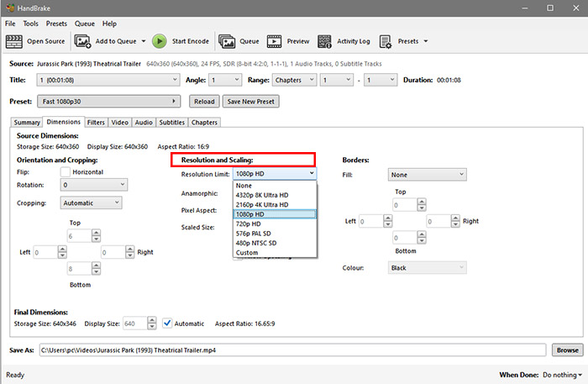Switch to the Chapters tab

(x=204, y=122)
